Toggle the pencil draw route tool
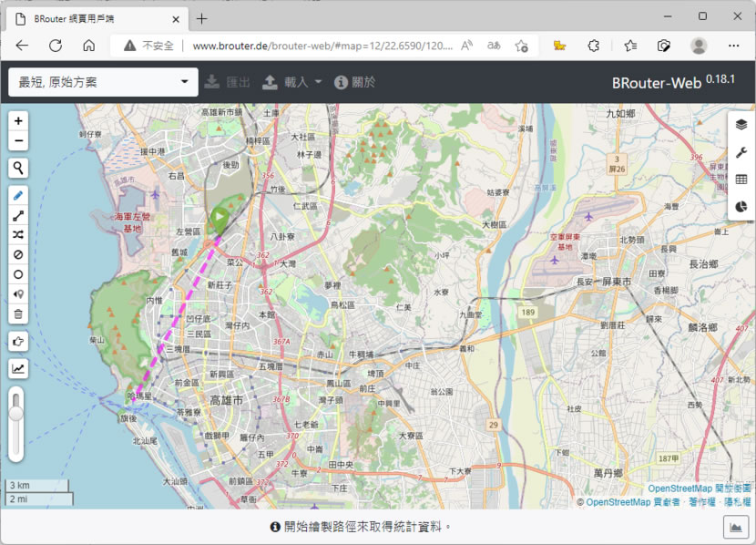This screenshot has height=545, width=756. click(18, 195)
